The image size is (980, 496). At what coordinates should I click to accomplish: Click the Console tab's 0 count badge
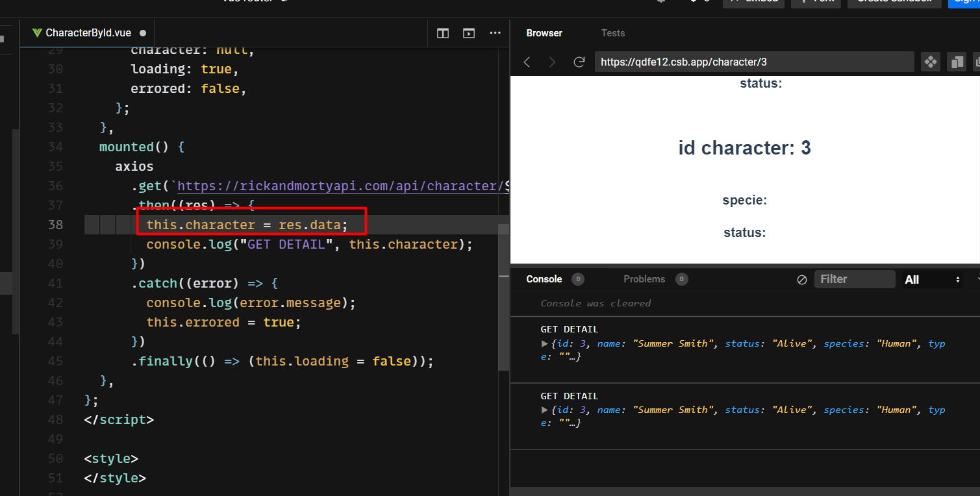[x=578, y=279]
